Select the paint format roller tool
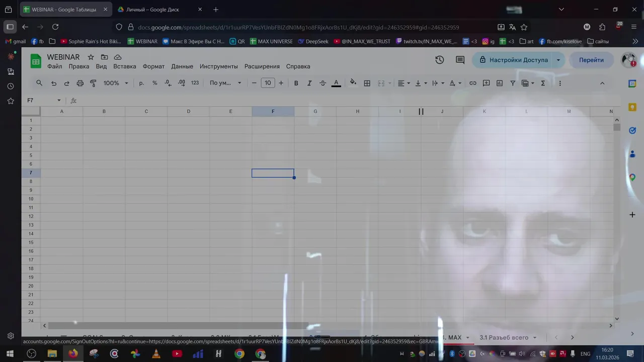Screen dimensions: 644x362 point(93,83)
